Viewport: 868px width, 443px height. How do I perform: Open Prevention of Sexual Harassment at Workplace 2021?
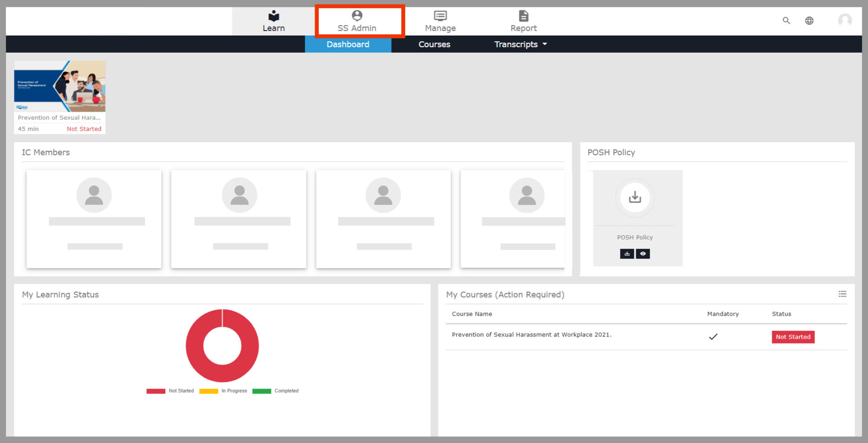pyautogui.click(x=531, y=335)
